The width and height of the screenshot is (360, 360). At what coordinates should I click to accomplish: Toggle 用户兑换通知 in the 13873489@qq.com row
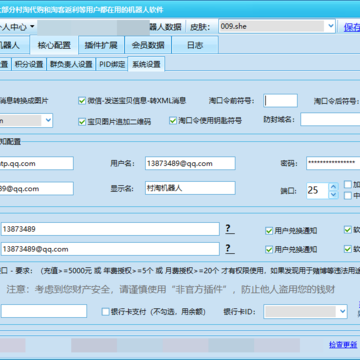coord(269,249)
